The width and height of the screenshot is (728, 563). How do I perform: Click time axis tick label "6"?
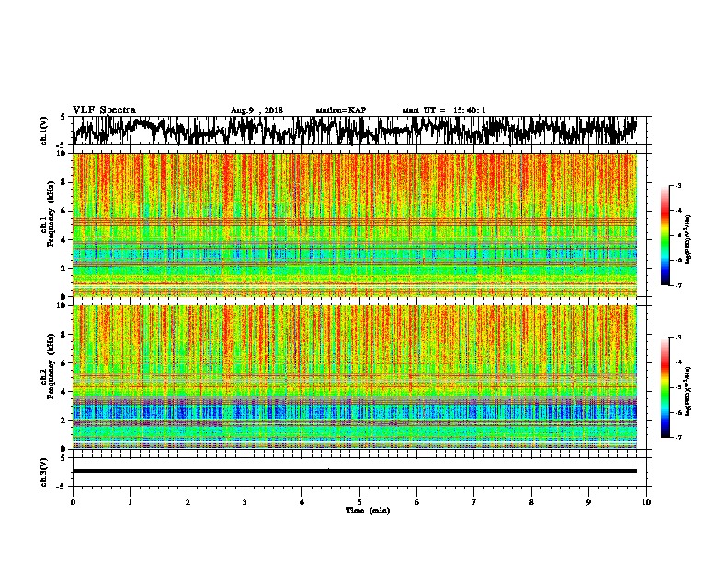(417, 502)
